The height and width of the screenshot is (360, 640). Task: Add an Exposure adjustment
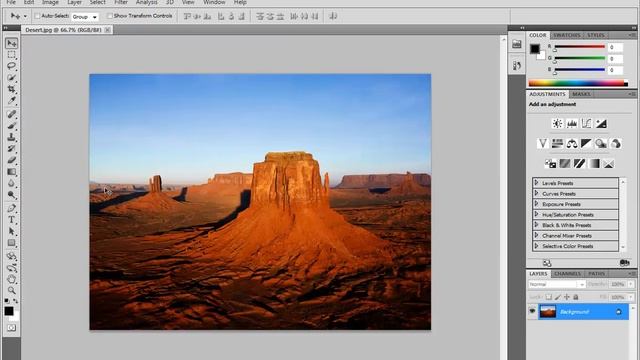click(601, 123)
